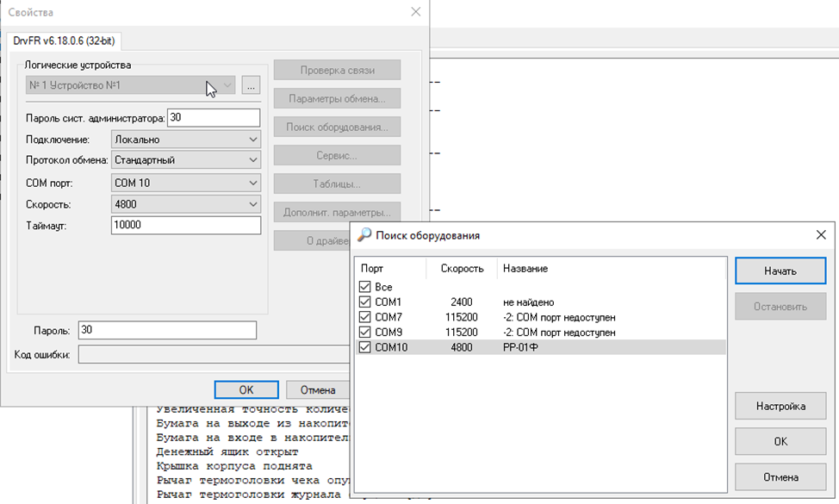Close the Поиск оборудования dialog
This screenshot has width=839, height=504.
point(821,235)
